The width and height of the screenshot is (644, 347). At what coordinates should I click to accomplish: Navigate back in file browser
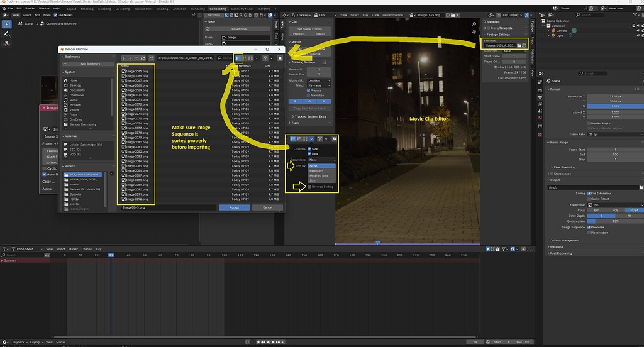(x=124, y=58)
